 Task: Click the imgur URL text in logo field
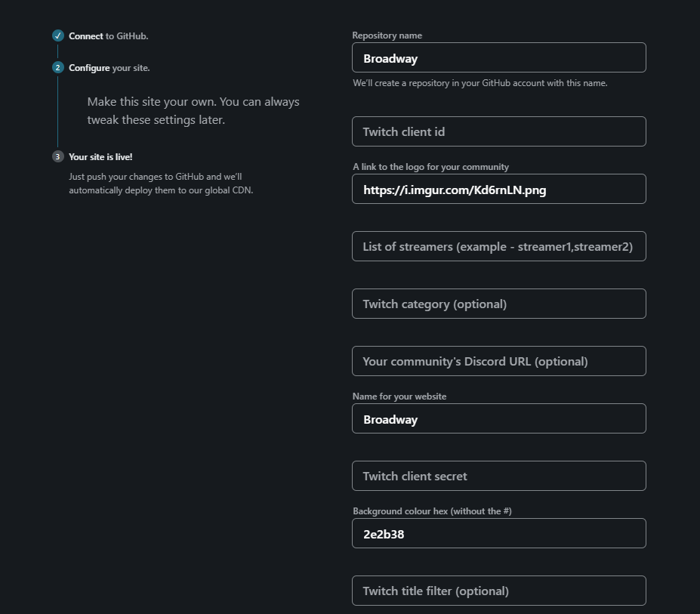(x=455, y=190)
